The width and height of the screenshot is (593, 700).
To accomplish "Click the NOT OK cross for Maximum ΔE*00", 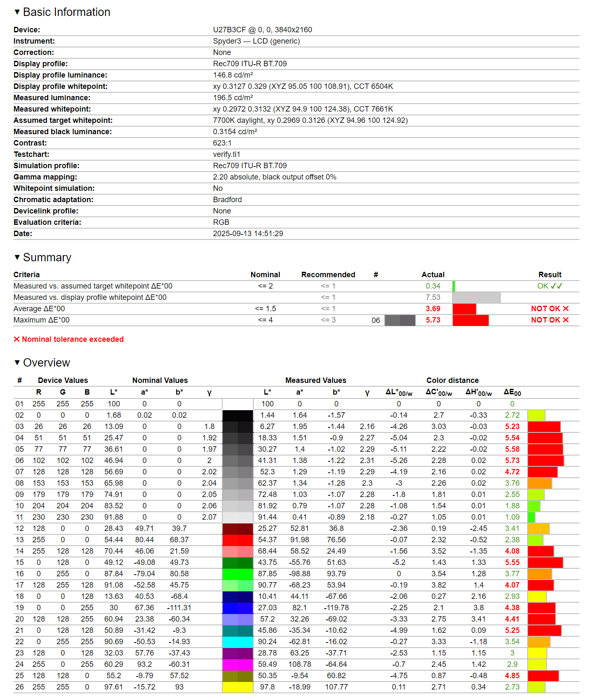I will (566, 320).
